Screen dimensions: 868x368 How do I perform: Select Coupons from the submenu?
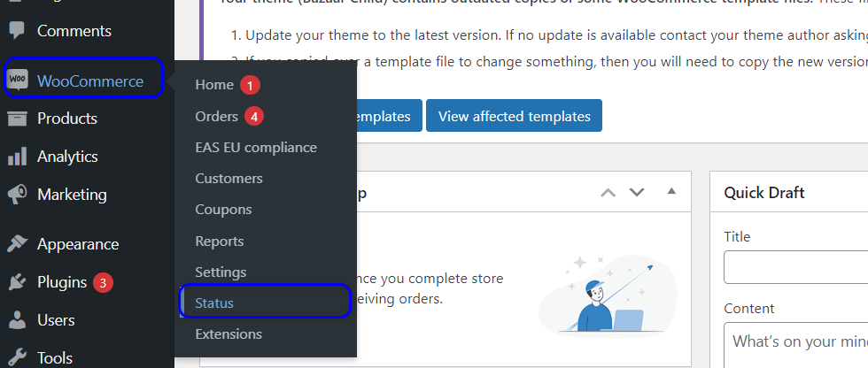(223, 210)
